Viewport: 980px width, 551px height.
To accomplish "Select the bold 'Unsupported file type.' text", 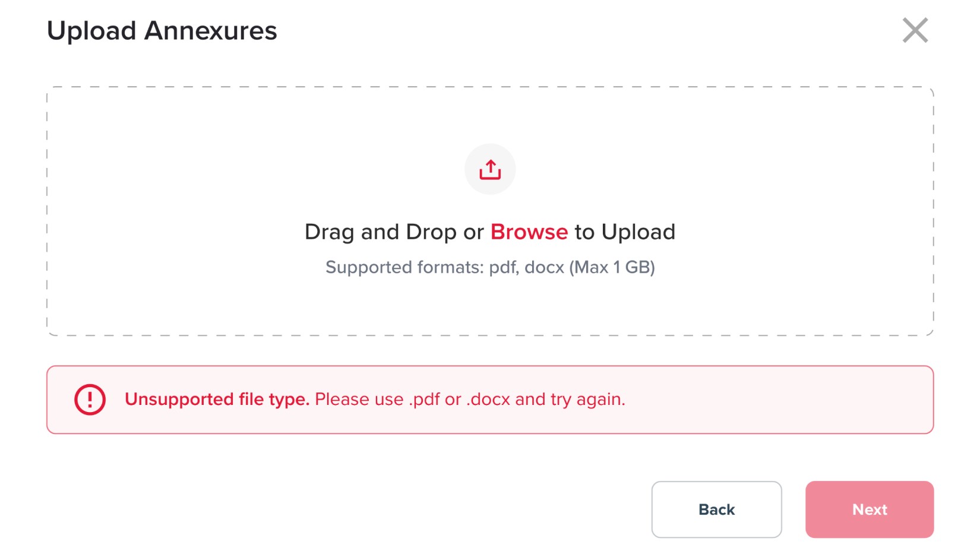I will pyautogui.click(x=217, y=399).
